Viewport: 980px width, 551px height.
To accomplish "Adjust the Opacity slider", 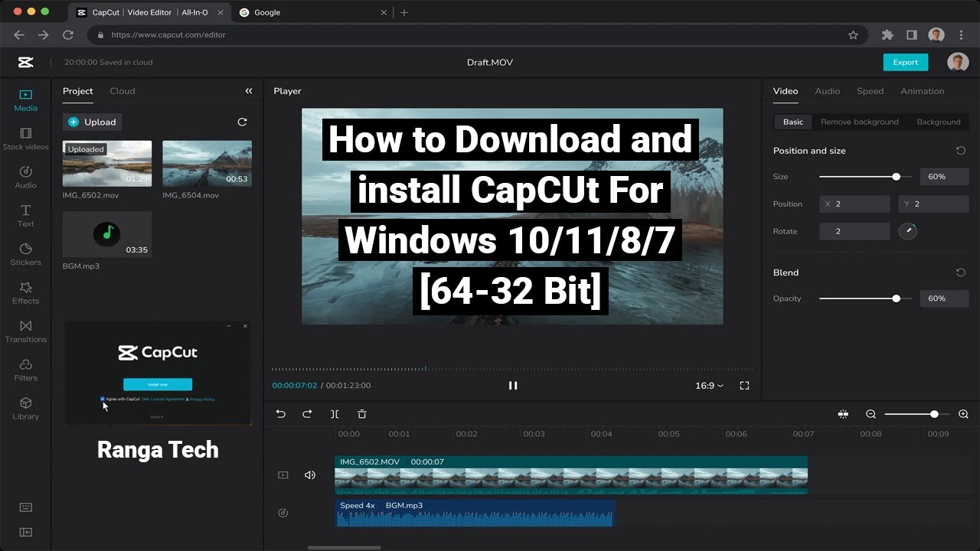I will click(x=864, y=298).
